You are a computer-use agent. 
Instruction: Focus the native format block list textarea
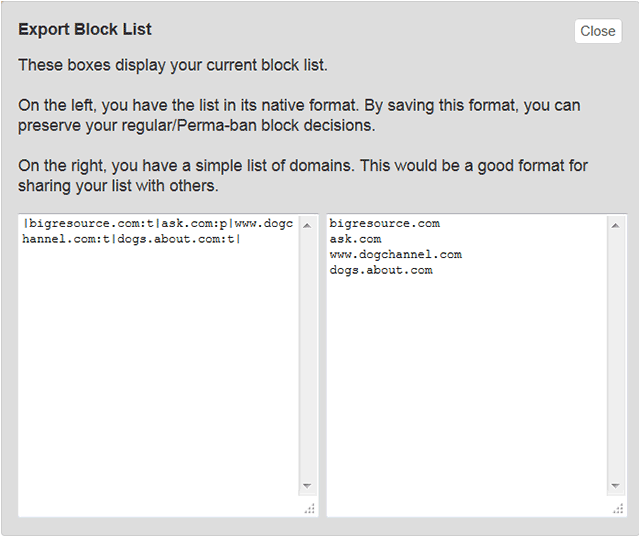point(158,365)
